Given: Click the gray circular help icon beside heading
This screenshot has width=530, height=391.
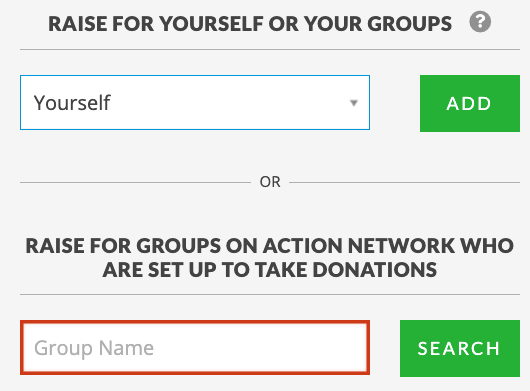Looking at the screenshot, I should 480,22.
